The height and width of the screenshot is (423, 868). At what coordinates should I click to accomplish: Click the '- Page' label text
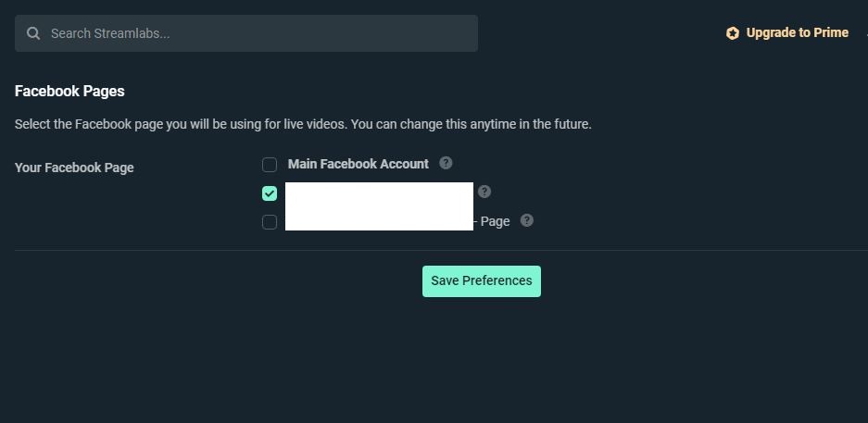coord(494,221)
